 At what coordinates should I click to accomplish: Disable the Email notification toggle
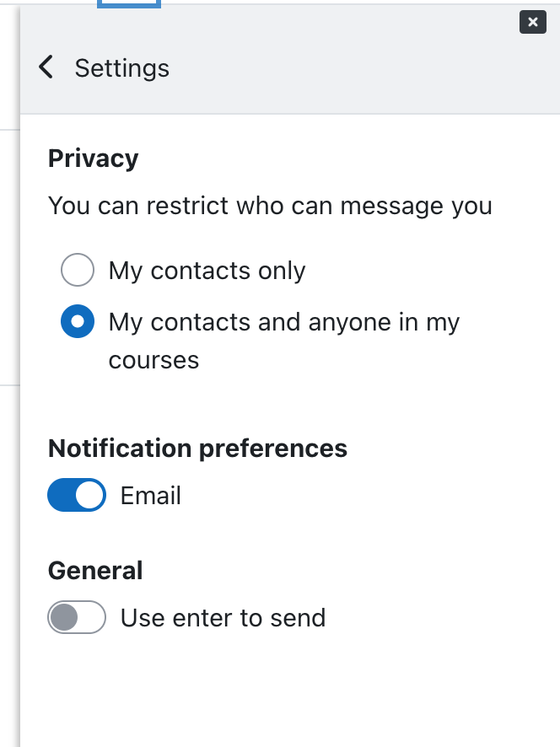tap(77, 495)
